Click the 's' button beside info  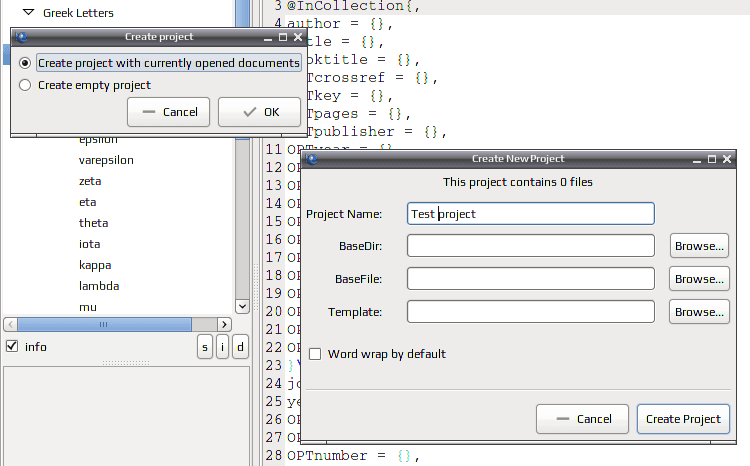click(205, 347)
